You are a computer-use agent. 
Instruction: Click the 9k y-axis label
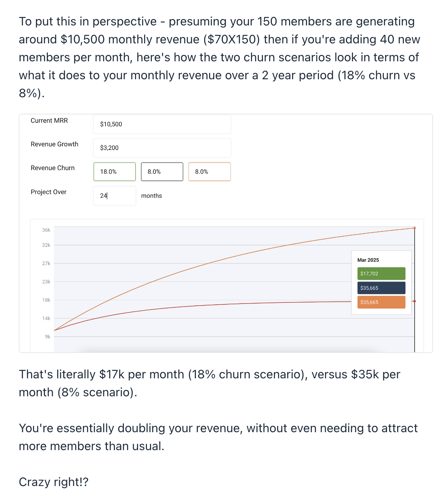coord(47,336)
